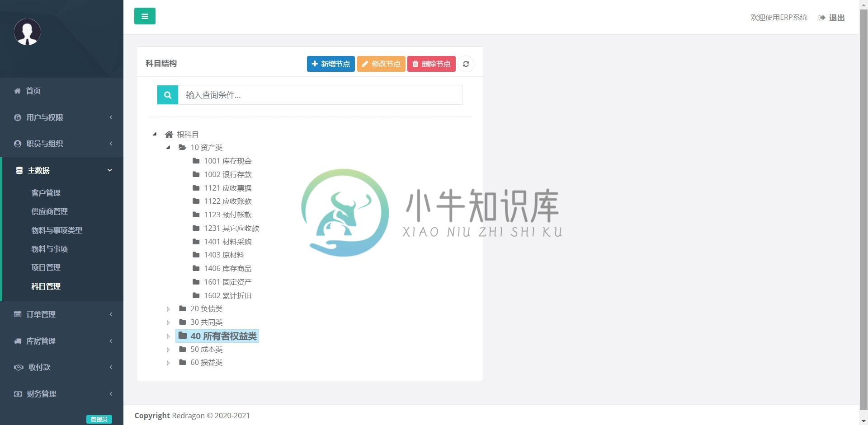Click the folder icon of 20 负债类
Image resolution: width=868 pixels, height=425 pixels.
(x=182, y=308)
